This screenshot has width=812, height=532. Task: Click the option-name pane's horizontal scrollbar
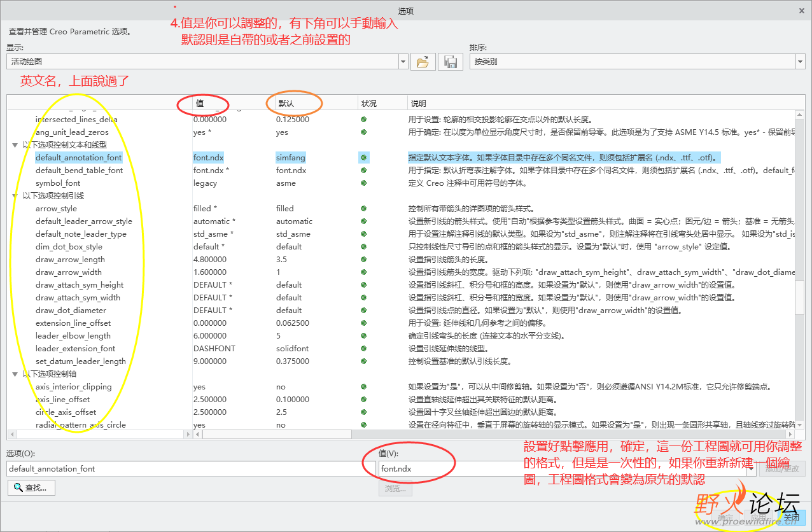coord(99,434)
